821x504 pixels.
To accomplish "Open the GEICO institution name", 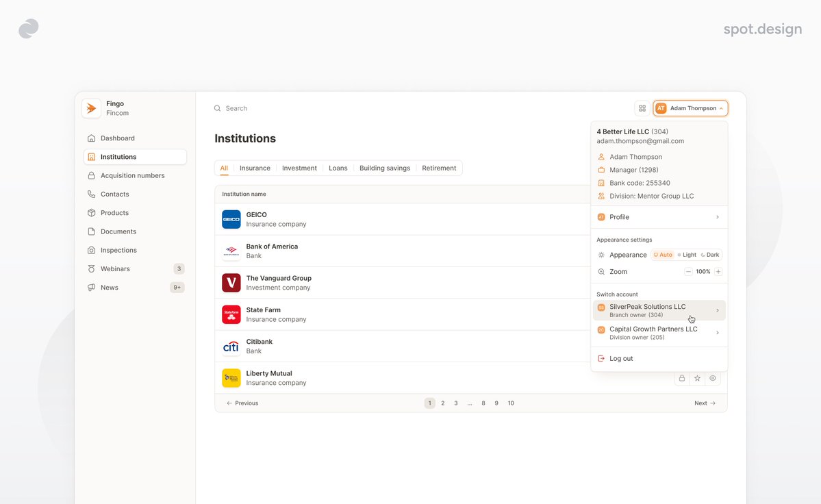I will pyautogui.click(x=257, y=214).
